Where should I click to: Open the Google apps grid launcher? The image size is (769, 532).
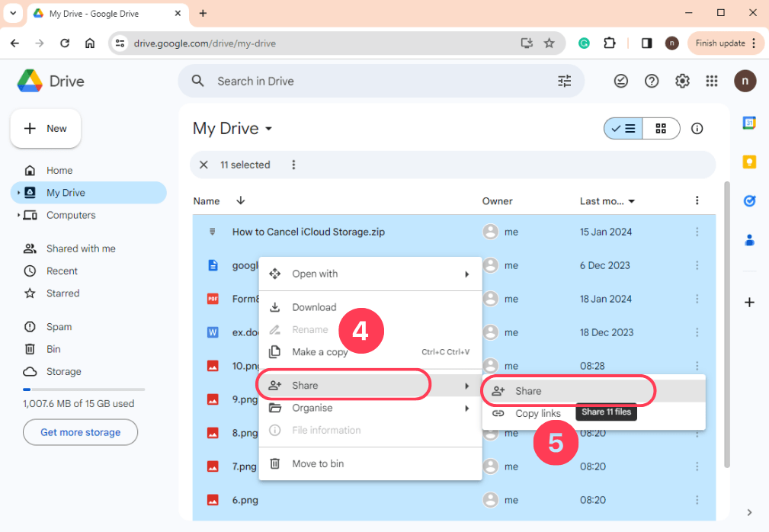point(712,81)
